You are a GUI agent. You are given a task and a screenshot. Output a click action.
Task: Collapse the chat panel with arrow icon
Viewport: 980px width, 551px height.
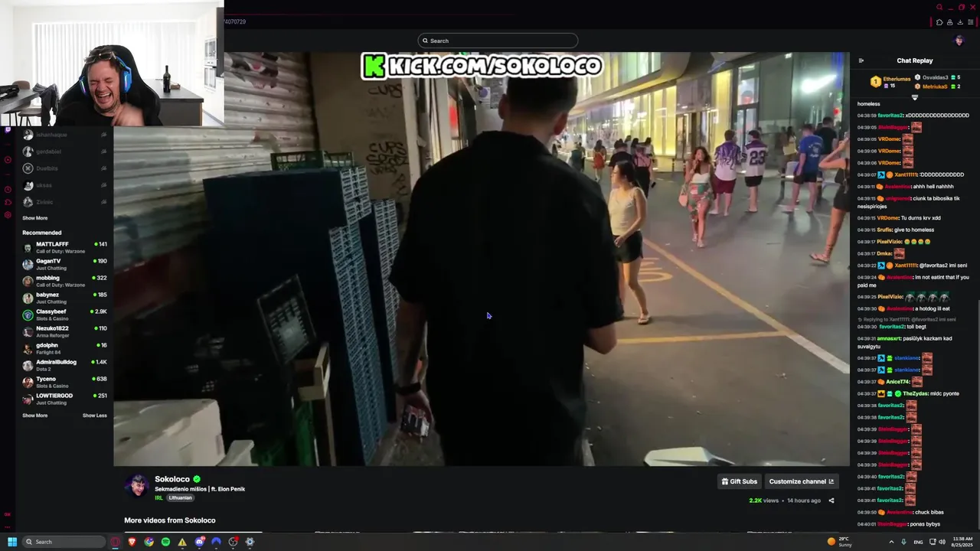(x=861, y=60)
